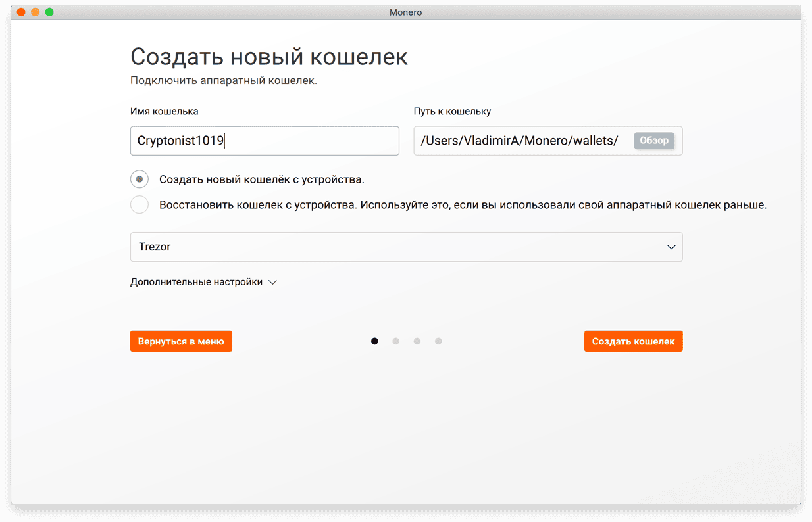Open the Trezor device dropdown

click(x=406, y=247)
